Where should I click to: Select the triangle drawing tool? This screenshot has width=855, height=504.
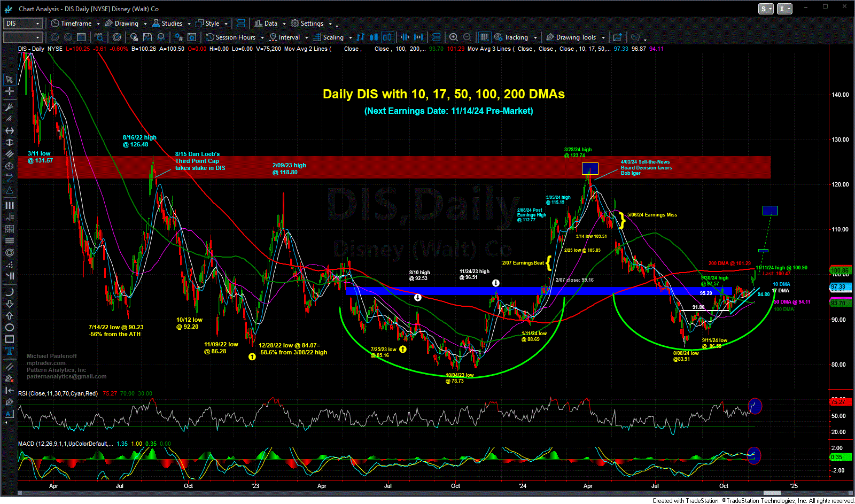(9, 190)
